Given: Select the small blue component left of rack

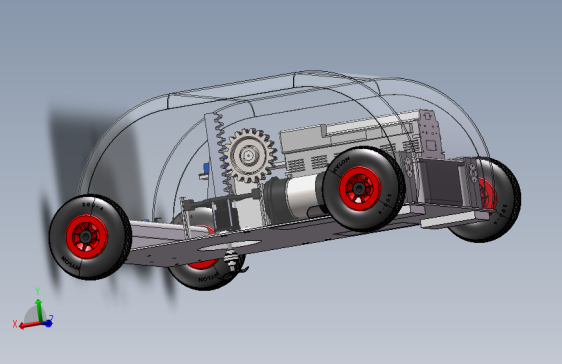Looking at the screenshot, I should pos(207,168).
